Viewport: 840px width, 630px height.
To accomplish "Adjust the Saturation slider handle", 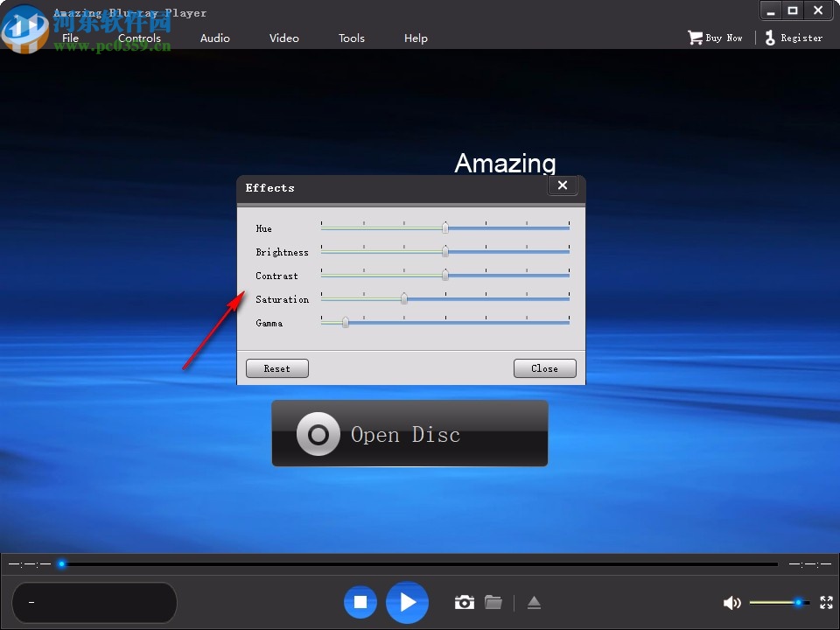I will pyautogui.click(x=403, y=297).
